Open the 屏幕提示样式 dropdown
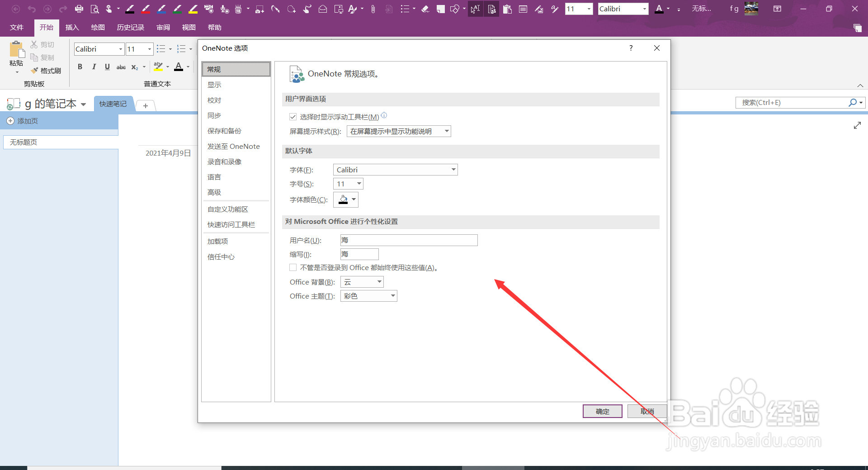Image resolution: width=868 pixels, height=470 pixels. (x=399, y=131)
